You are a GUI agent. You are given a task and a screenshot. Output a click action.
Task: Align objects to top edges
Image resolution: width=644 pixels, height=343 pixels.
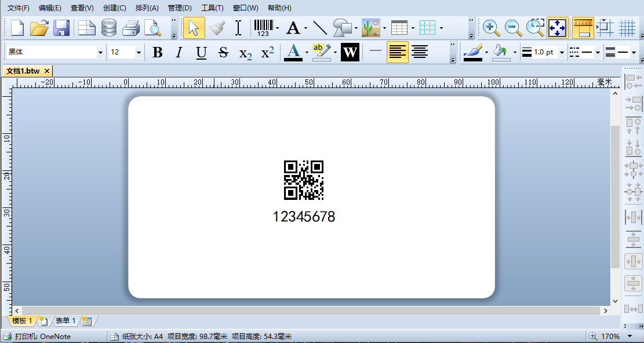tap(633, 126)
